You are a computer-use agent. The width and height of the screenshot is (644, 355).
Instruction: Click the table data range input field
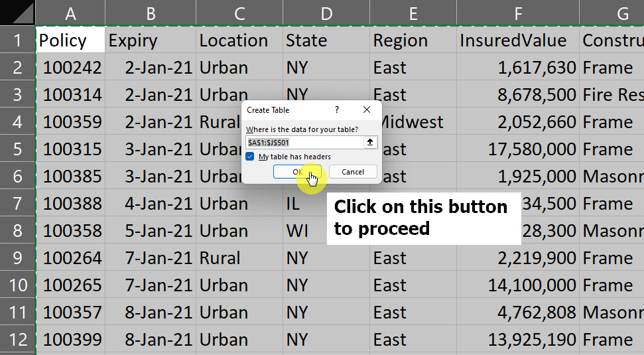coord(304,142)
